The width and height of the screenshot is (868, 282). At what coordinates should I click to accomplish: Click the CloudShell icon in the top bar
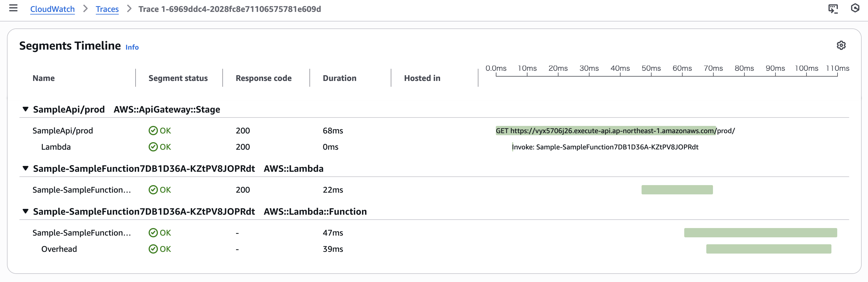coord(833,8)
